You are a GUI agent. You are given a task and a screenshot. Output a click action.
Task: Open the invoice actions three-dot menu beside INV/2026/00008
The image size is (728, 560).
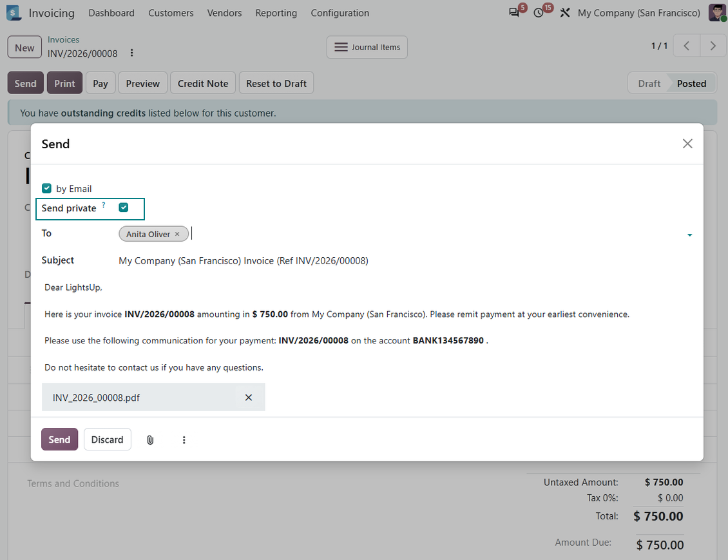(x=132, y=53)
